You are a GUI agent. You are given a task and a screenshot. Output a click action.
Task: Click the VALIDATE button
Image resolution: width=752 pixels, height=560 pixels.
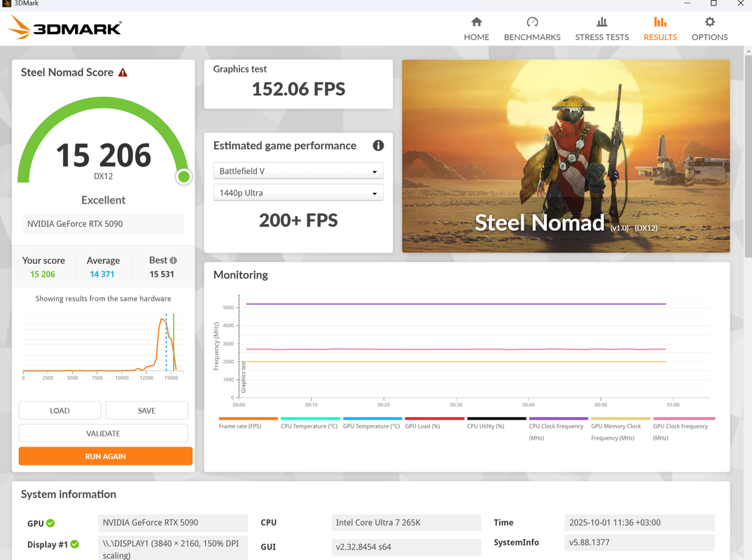pyautogui.click(x=103, y=433)
